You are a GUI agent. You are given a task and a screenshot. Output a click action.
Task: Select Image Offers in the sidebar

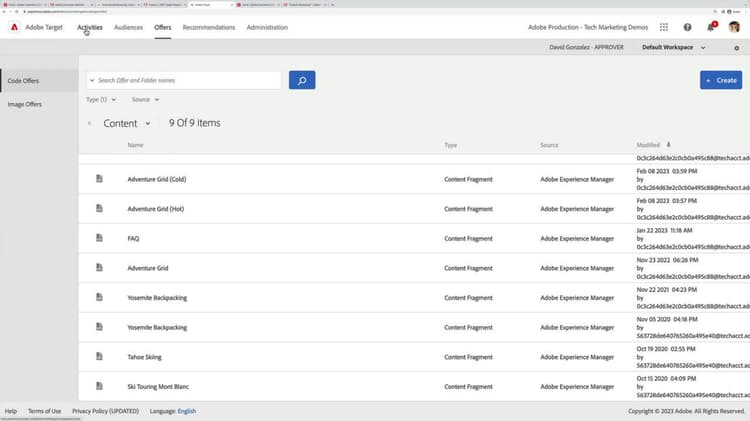pyautogui.click(x=39, y=104)
